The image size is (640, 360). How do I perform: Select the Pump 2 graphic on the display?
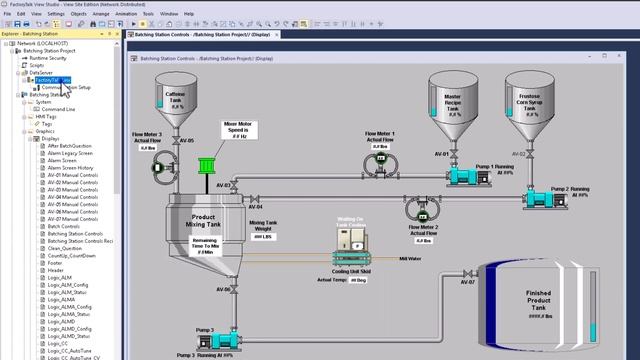coord(545,200)
